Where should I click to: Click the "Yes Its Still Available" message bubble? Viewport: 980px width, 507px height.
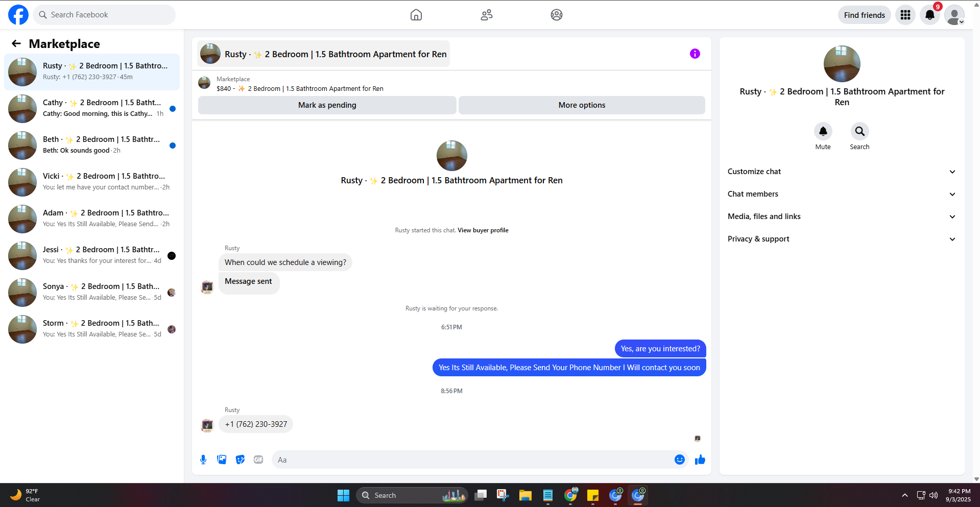coord(569,368)
